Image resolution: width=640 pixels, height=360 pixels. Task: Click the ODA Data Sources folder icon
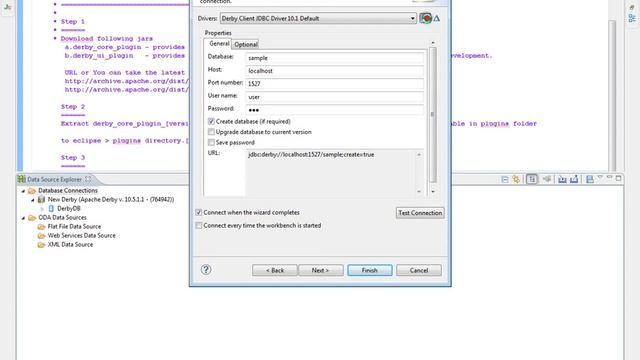coord(32,218)
